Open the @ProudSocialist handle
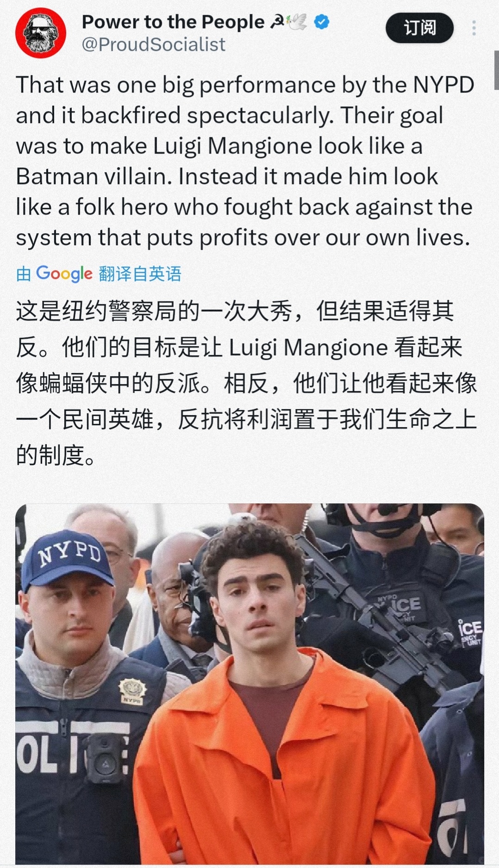The width and height of the screenshot is (499, 868). pos(154,44)
